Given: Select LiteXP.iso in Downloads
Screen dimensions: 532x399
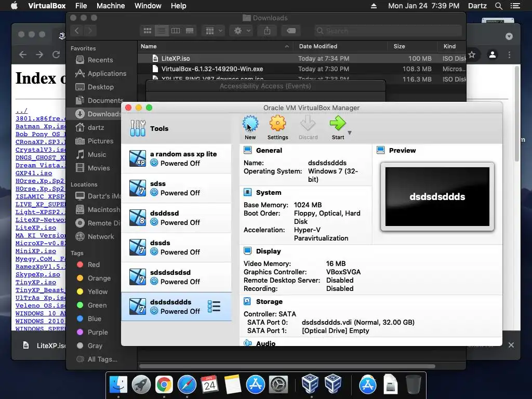Looking at the screenshot, I should (301, 58).
